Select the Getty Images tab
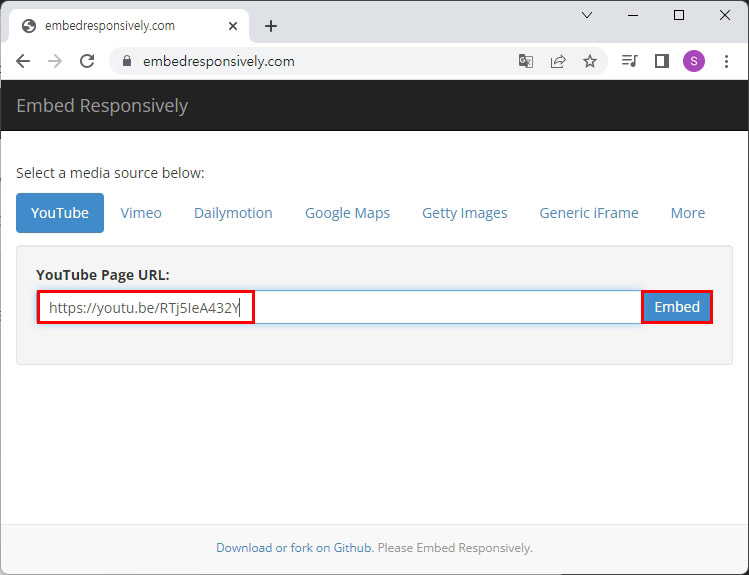Screen dimensions: 749x575 tap(465, 213)
